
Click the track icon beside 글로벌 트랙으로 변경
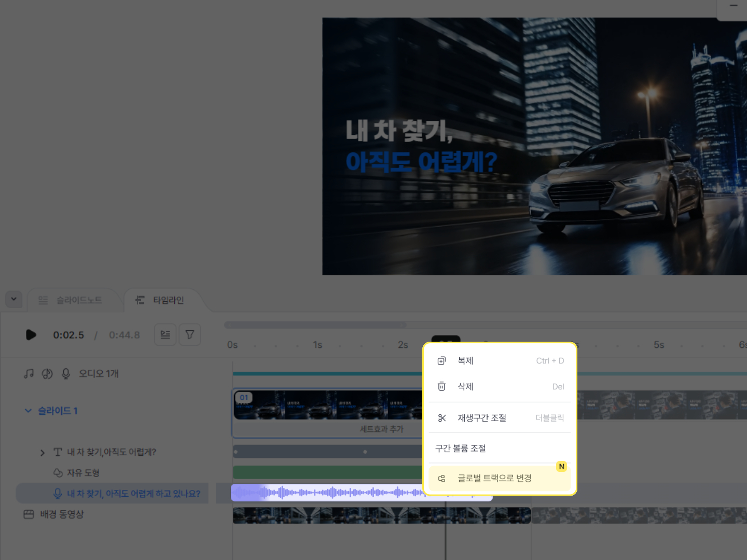pos(441,479)
